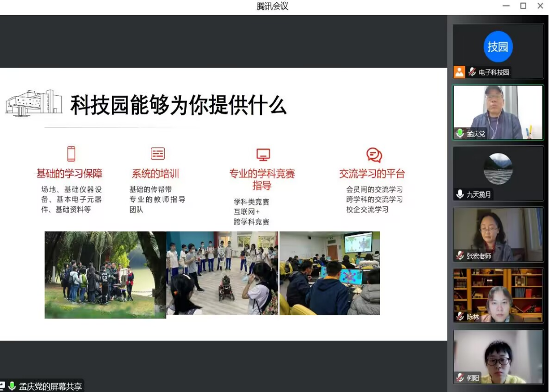Select the 何阳 video tile
This screenshot has width=549, height=392.
498,356
